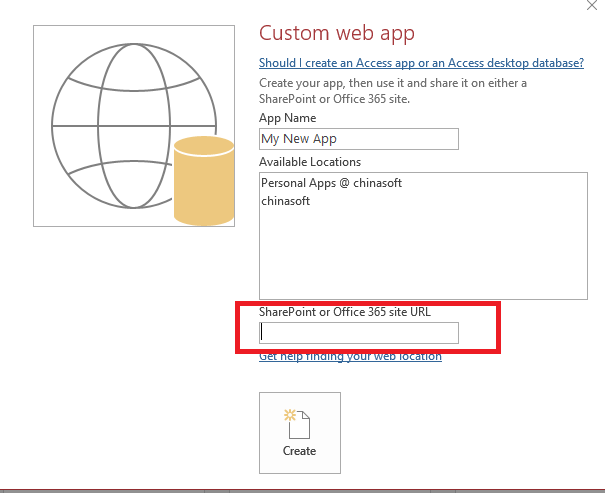Click the yellow database cylinder icon
Image resolution: width=605 pixels, height=493 pixels.
pos(204,181)
